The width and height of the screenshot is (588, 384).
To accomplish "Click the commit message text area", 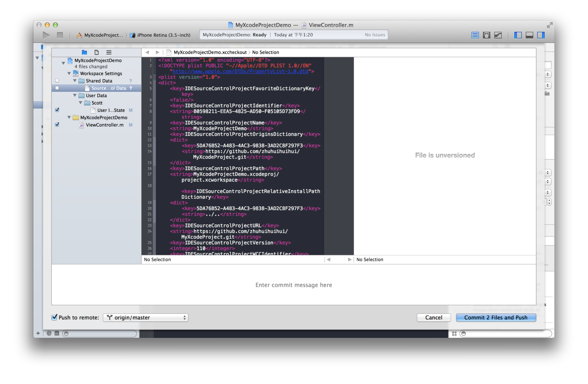I will (294, 285).
